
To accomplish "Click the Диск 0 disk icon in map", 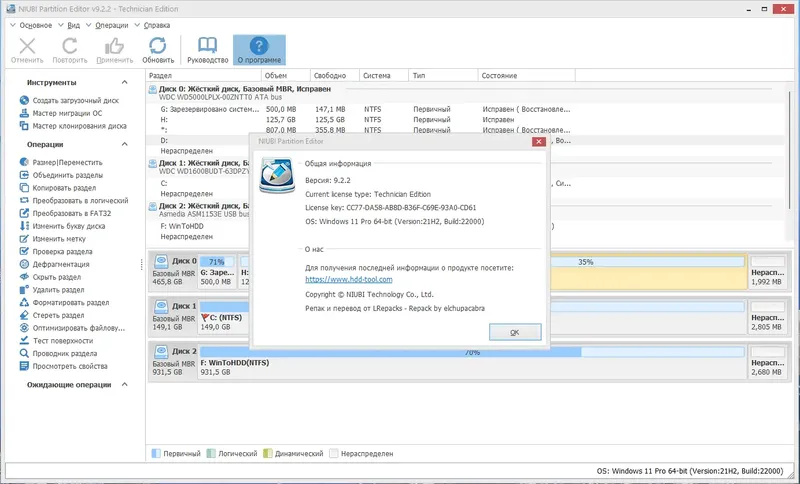I will (161, 261).
